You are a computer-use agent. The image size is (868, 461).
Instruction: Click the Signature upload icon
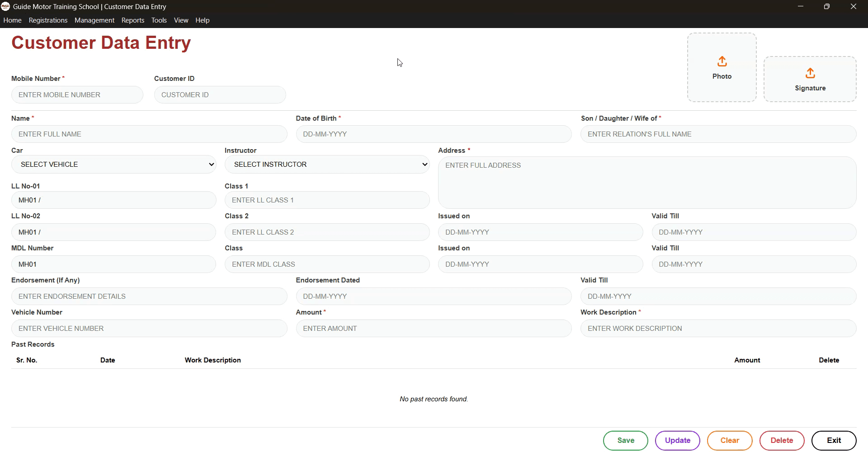810,74
